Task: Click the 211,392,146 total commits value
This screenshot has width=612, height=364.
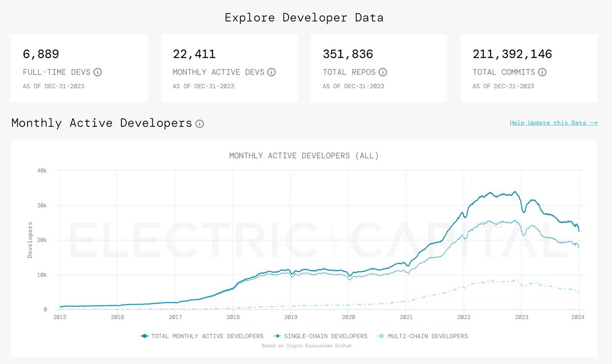Action: [512, 54]
